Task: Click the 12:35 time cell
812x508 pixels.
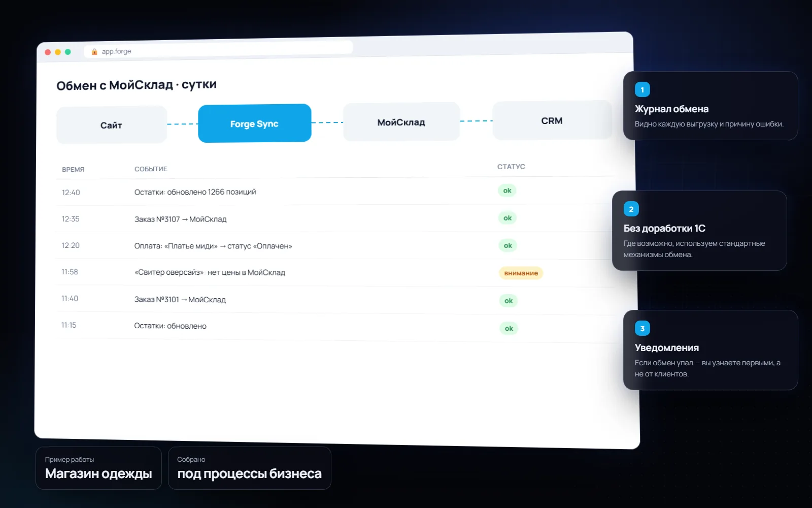Action: 71,219
